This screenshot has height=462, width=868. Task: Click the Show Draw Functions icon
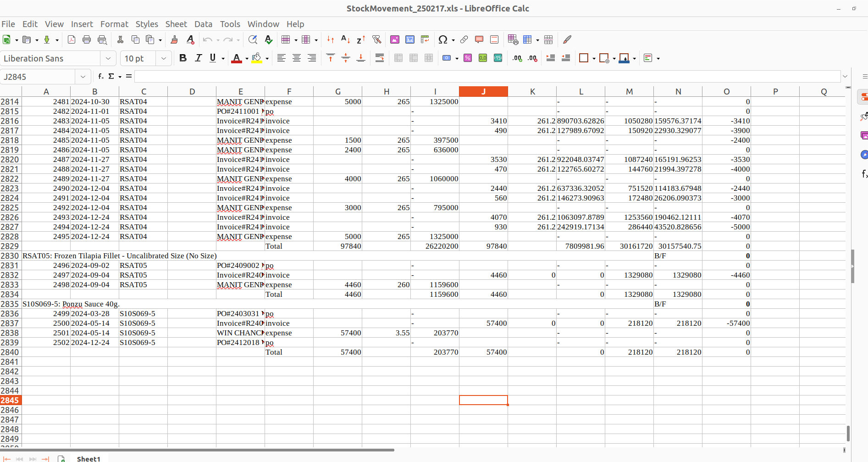coord(567,40)
